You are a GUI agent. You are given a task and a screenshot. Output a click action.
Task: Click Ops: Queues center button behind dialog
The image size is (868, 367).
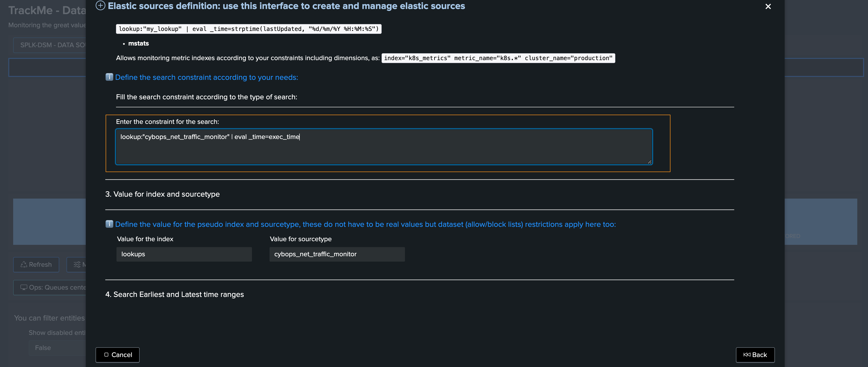point(50,288)
